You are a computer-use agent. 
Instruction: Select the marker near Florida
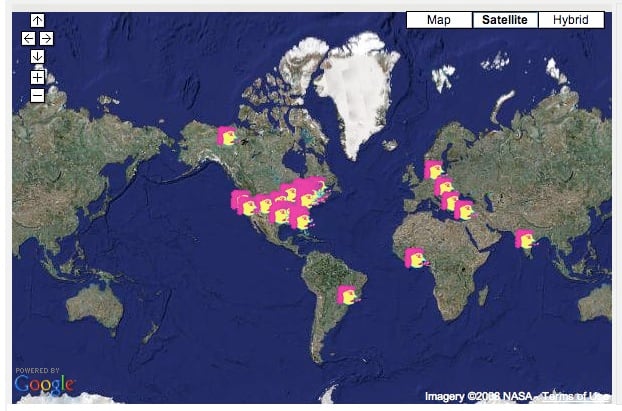tap(302, 220)
